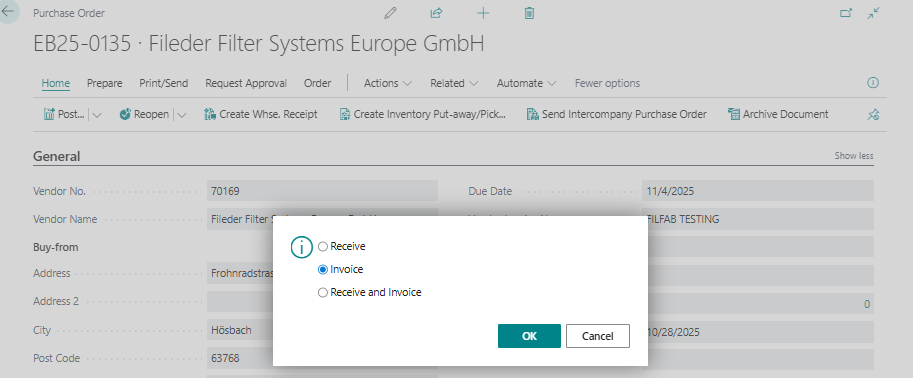
Task: Click Create Whse. Receipt
Action: pos(261,114)
